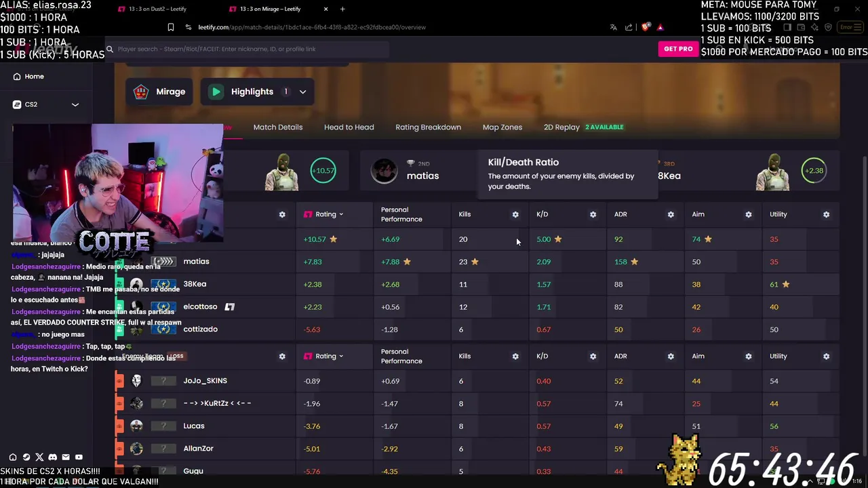868x488 pixels.
Task: Open own-team player column settings gear
Action: (x=282, y=215)
